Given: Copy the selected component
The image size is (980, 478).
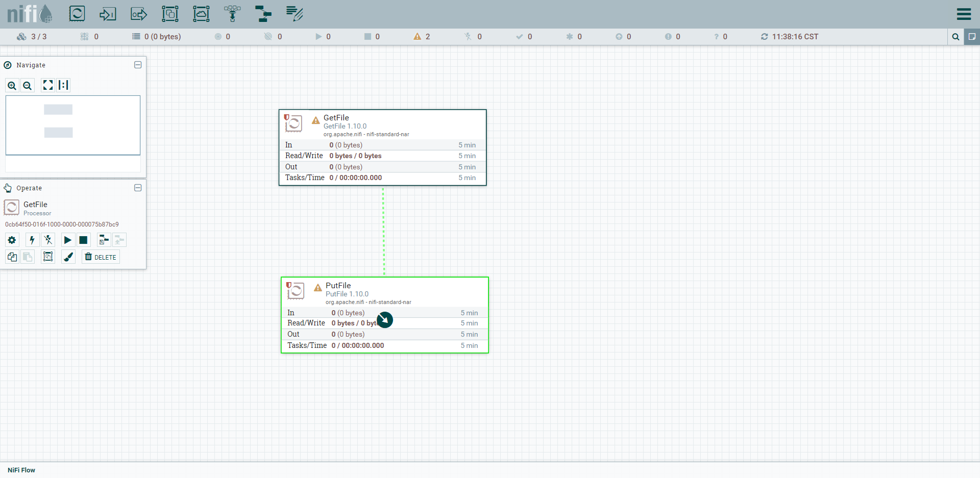Looking at the screenshot, I should pos(12,257).
